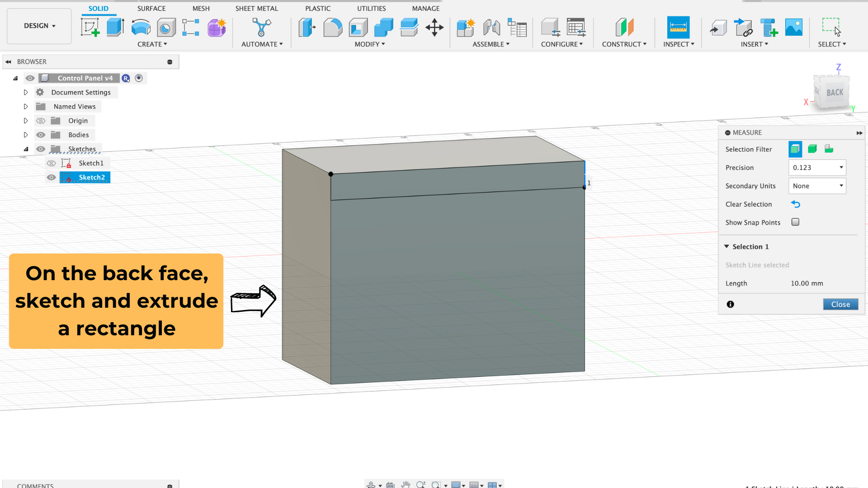Viewport: 868px width, 488px height.
Task: Click the Clear Selection arrow icon
Action: coord(796,204)
